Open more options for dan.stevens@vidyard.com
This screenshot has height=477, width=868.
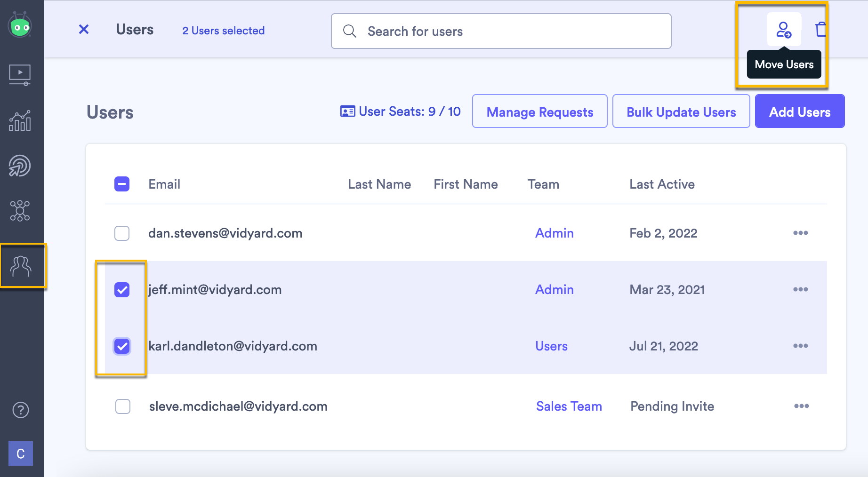tap(800, 233)
